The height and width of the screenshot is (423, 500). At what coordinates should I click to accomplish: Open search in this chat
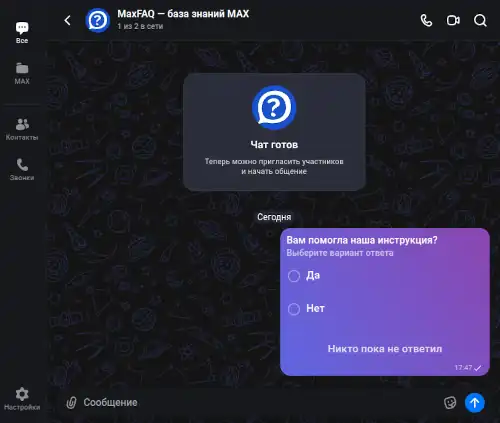(480, 20)
